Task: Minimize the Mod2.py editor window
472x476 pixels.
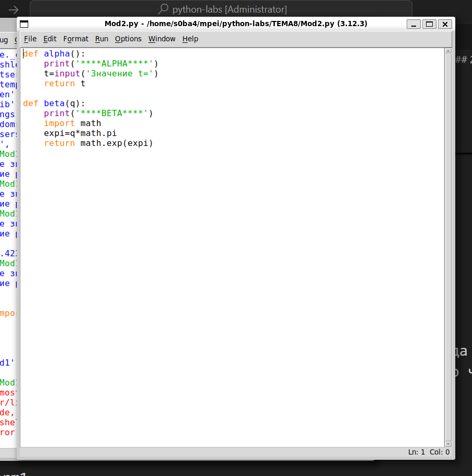Action: tap(414, 24)
